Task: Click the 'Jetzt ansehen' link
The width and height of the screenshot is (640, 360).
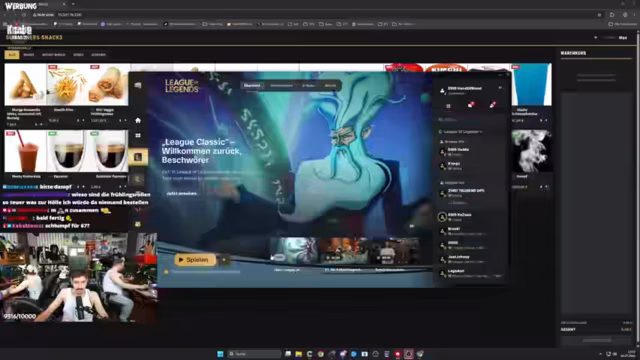Action: (182, 193)
